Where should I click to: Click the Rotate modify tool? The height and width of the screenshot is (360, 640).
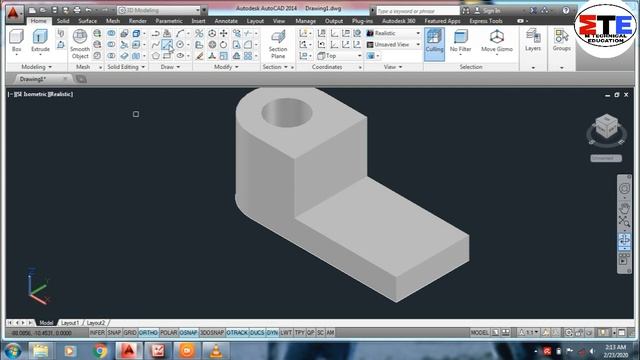tap(224, 44)
